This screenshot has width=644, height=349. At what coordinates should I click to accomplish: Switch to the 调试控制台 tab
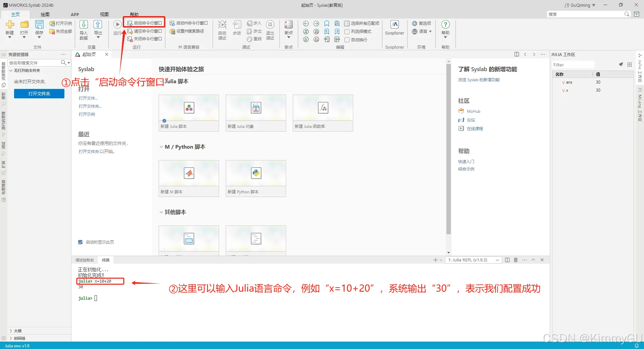pos(85,260)
